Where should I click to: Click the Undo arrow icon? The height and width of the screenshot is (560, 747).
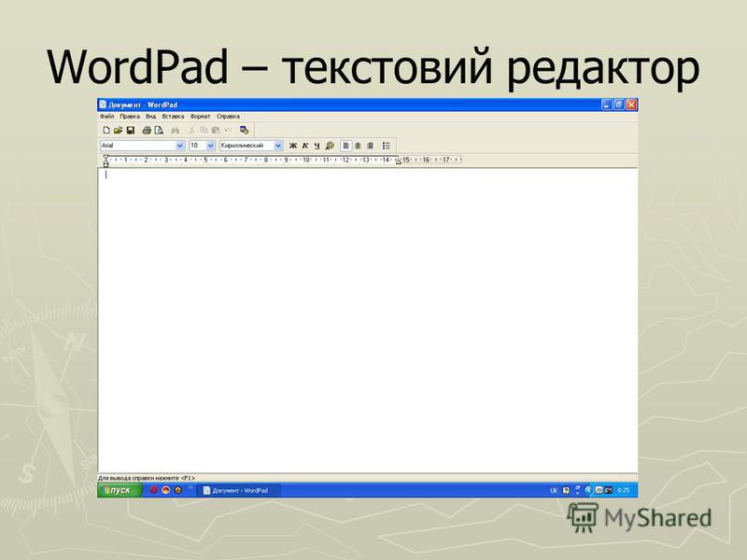point(228,130)
